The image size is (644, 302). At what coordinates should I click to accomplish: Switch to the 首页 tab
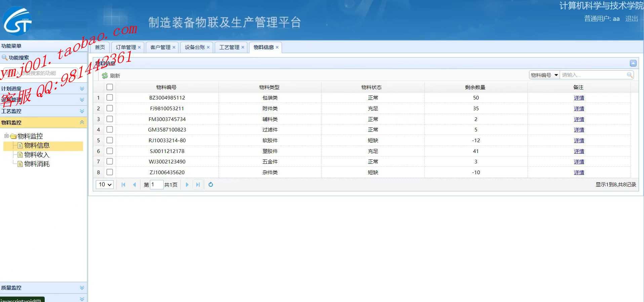100,47
